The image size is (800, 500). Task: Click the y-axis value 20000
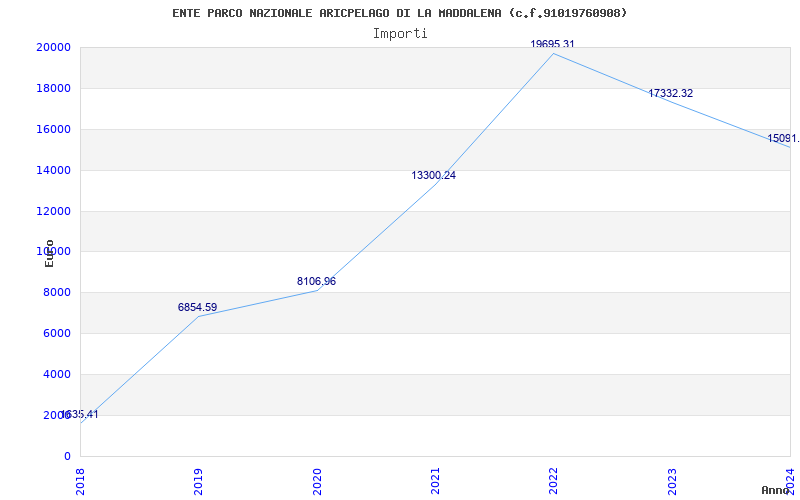(53, 47)
